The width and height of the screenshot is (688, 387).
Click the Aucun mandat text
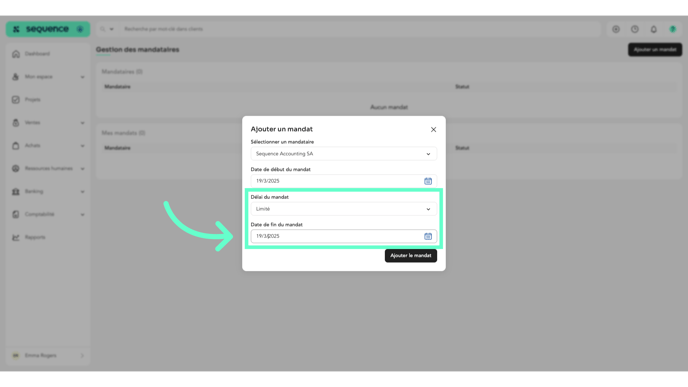(389, 107)
